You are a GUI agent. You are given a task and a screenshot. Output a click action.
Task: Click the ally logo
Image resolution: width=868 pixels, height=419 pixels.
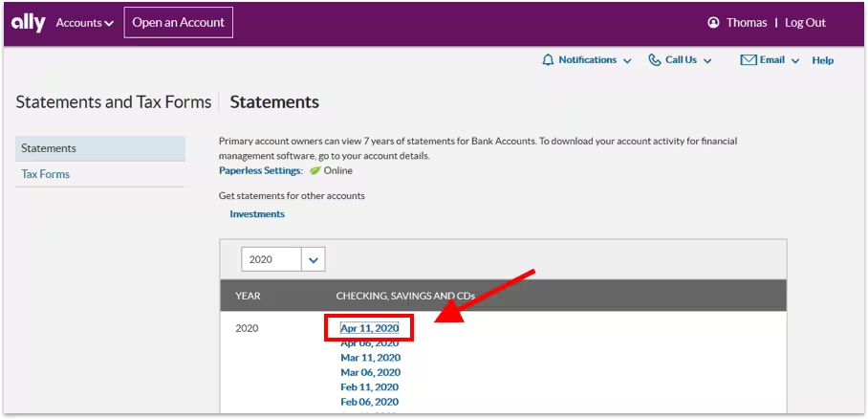[29, 22]
